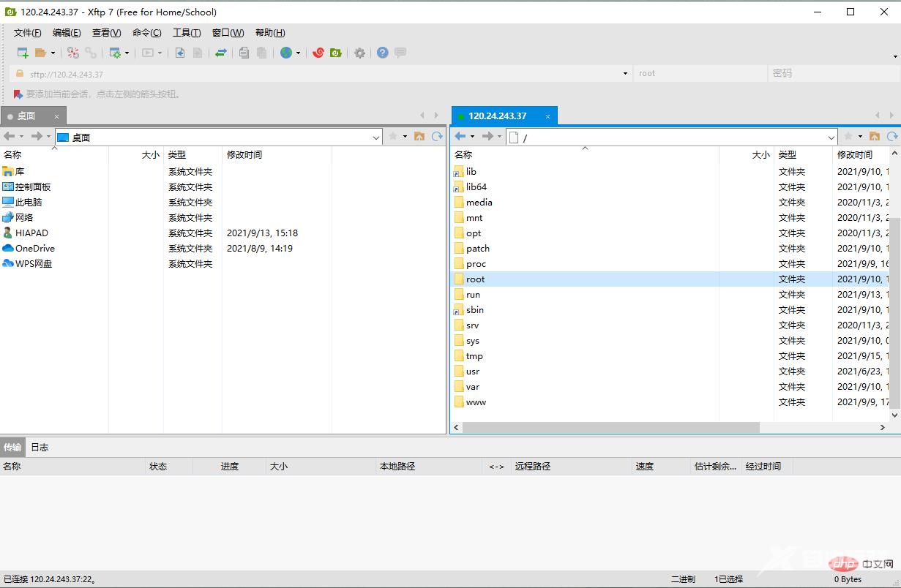Open the remote Home folder icon
The image size is (901, 588).
click(x=875, y=136)
